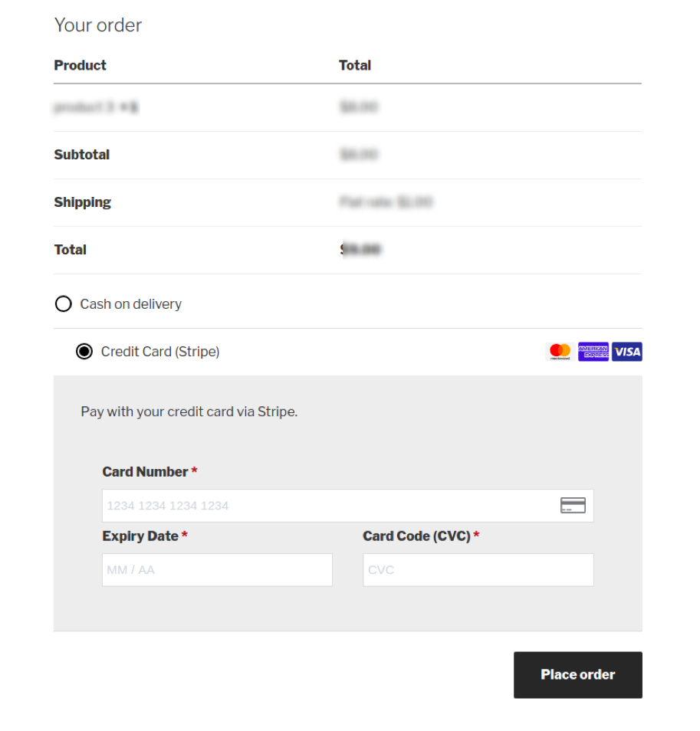The height and width of the screenshot is (731, 700).
Task: Click the "Pay with your credit card via Stripe" text
Action: pyautogui.click(x=189, y=411)
